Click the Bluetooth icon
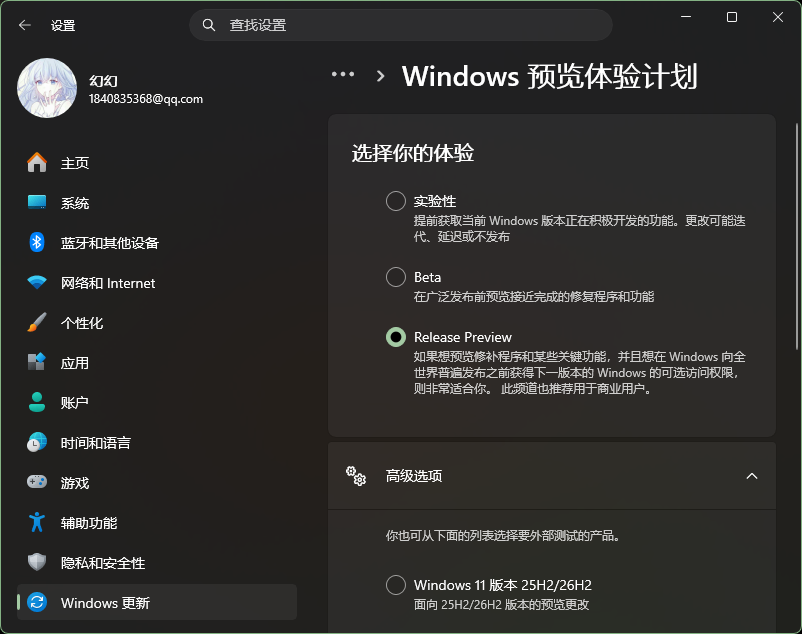This screenshot has height=634, width=802. (x=37, y=242)
